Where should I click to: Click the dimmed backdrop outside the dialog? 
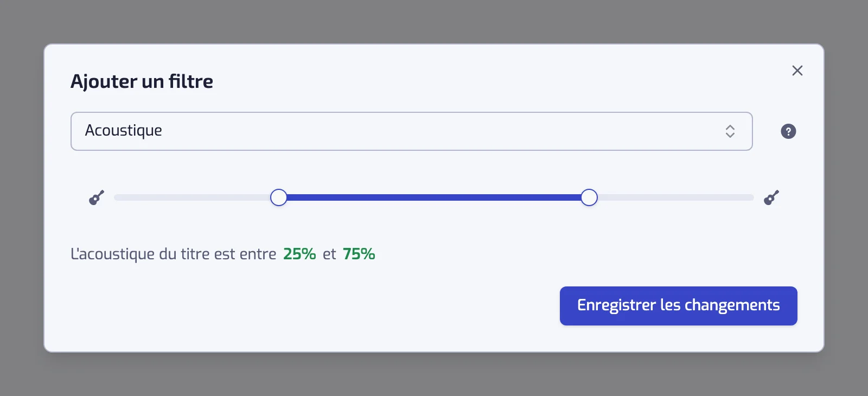(x=434, y=22)
